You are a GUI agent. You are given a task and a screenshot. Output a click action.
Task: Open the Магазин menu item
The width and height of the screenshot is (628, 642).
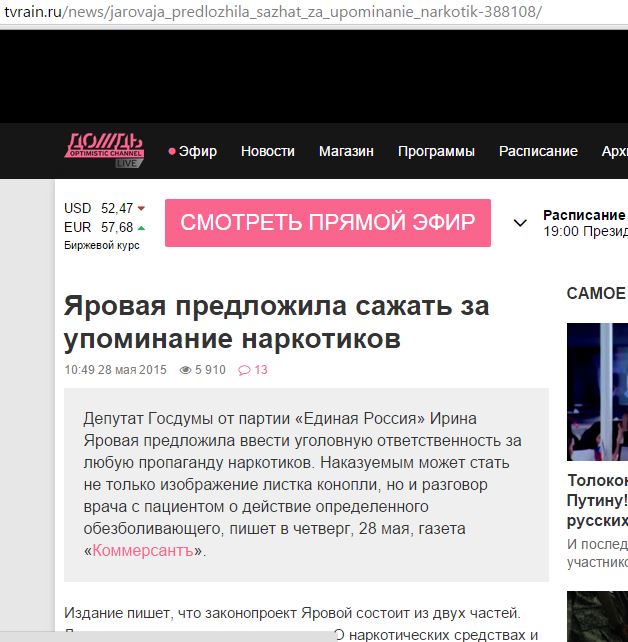coord(346,151)
